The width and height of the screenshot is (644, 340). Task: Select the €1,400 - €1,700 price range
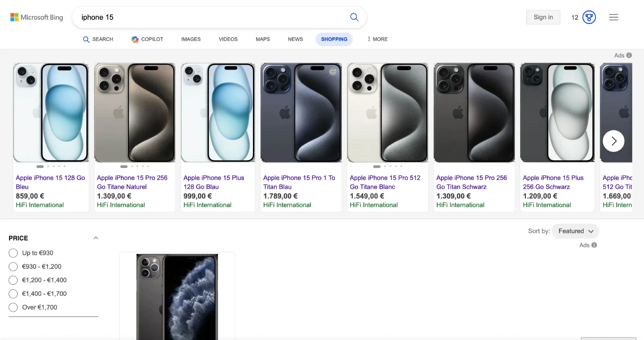pos(13,294)
